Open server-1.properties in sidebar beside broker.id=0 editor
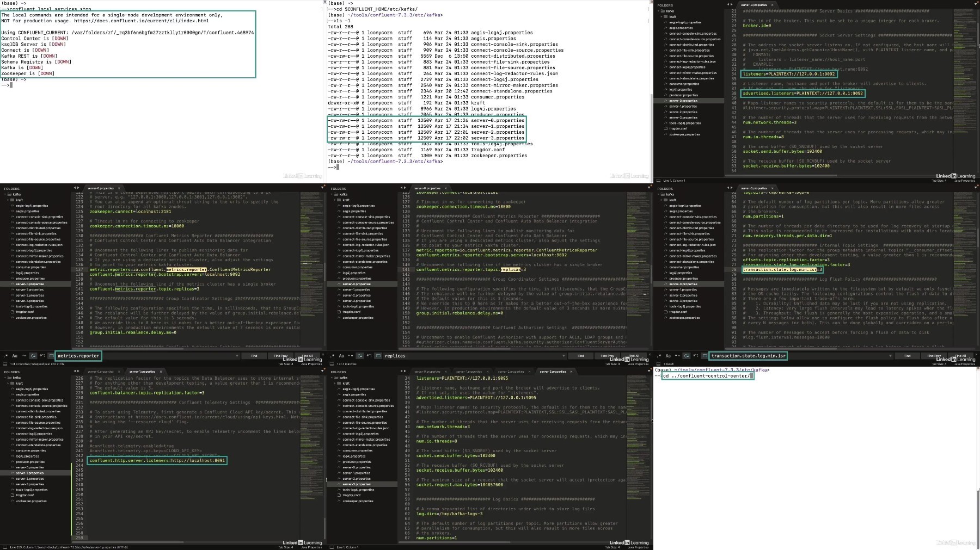Viewport: 980px width, 550px height. (683, 106)
